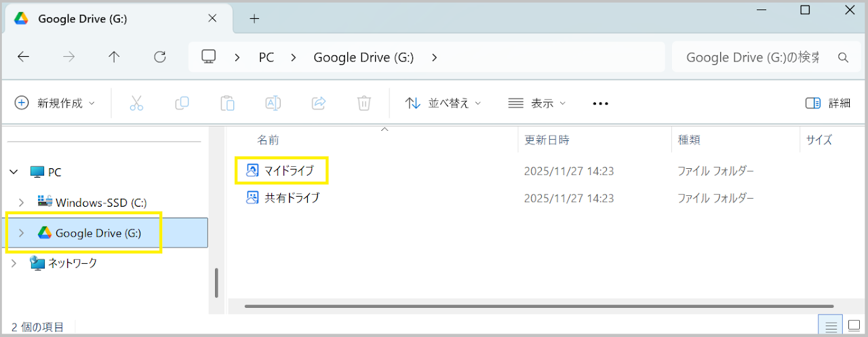Click the 2 個の項目 status text
This screenshot has width=868, height=337.
pyautogui.click(x=37, y=327)
